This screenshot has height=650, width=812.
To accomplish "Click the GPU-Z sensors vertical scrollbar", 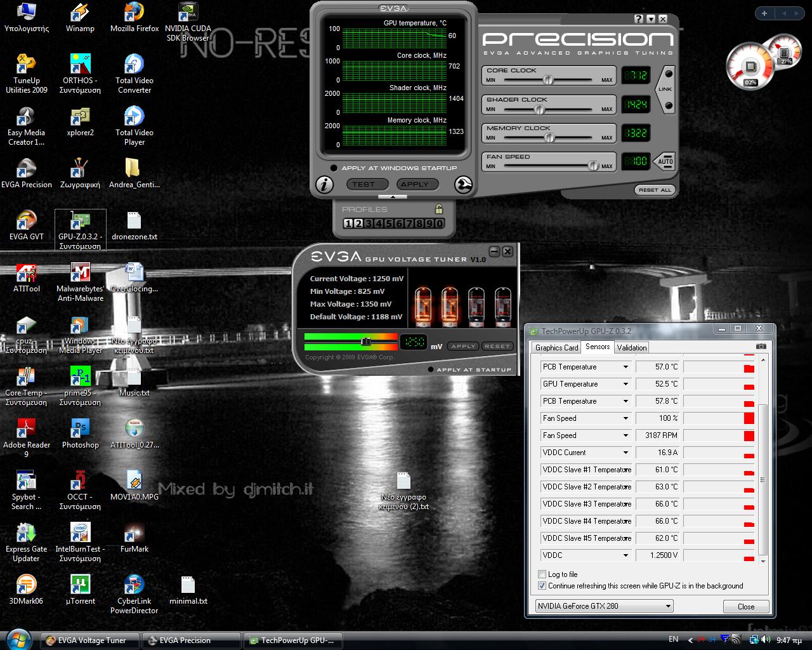I will pyautogui.click(x=763, y=479).
